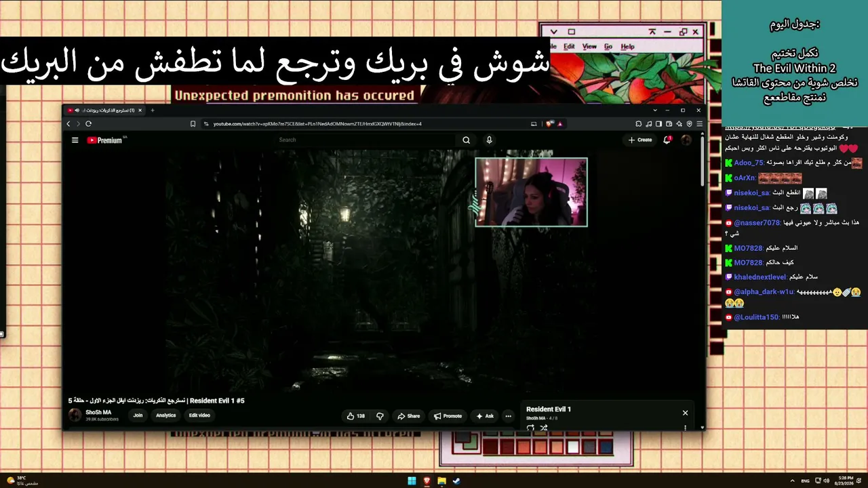868x488 pixels.
Task: Open more actions three-dot menu under video
Action: [x=508, y=416]
